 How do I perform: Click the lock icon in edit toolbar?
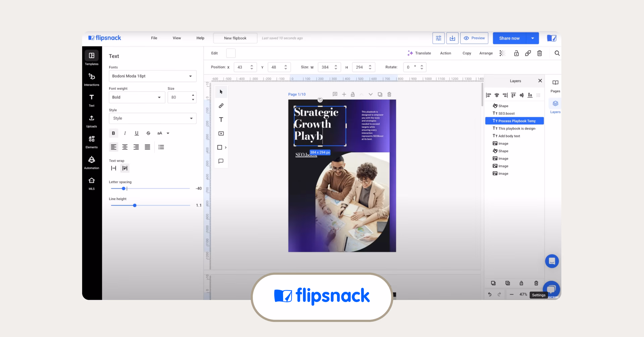pyautogui.click(x=517, y=53)
